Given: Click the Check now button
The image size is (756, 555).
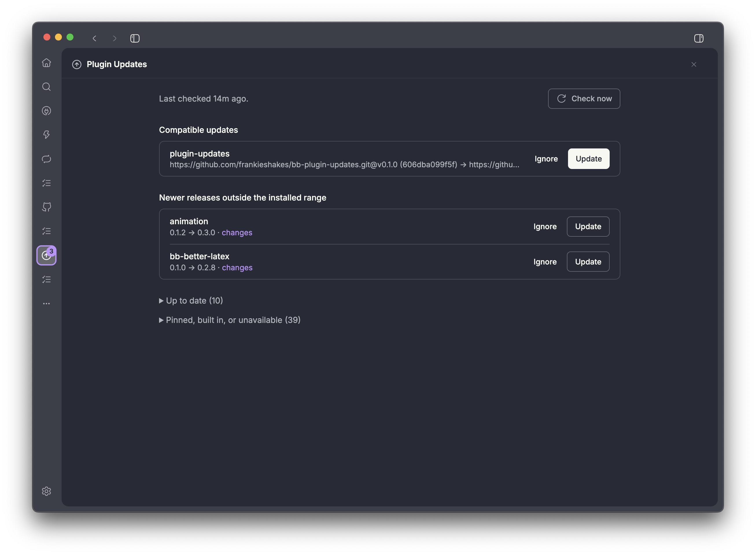Looking at the screenshot, I should click(584, 99).
